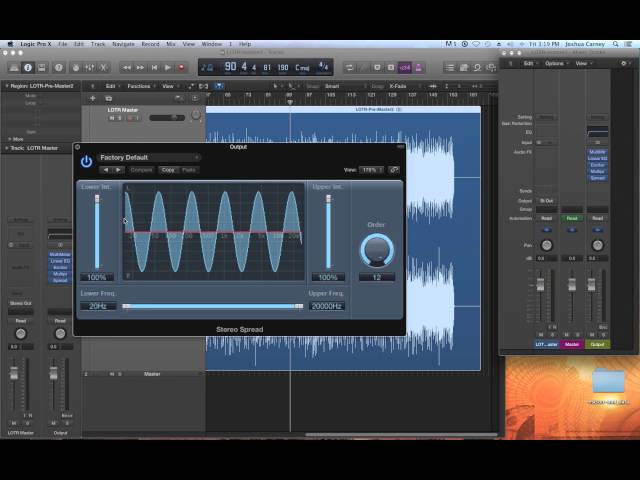This screenshot has height=480, width=640.
Task: Open Mixer window Options dropdown
Action: (556, 64)
